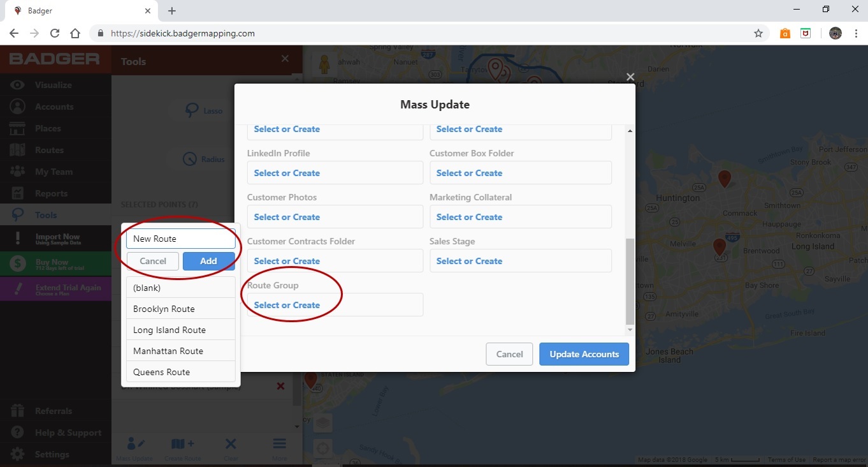Image resolution: width=868 pixels, height=467 pixels.
Task: Choose Queens Route option
Action: point(181,372)
